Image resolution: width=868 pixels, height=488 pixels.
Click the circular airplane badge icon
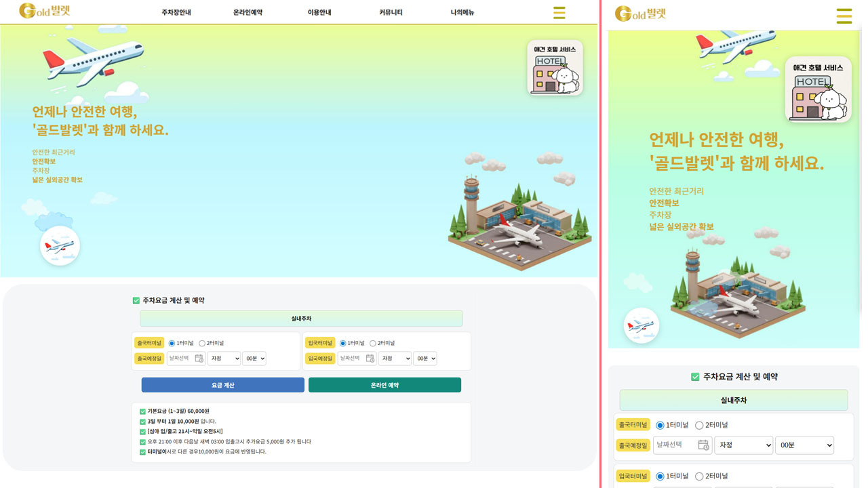point(59,245)
